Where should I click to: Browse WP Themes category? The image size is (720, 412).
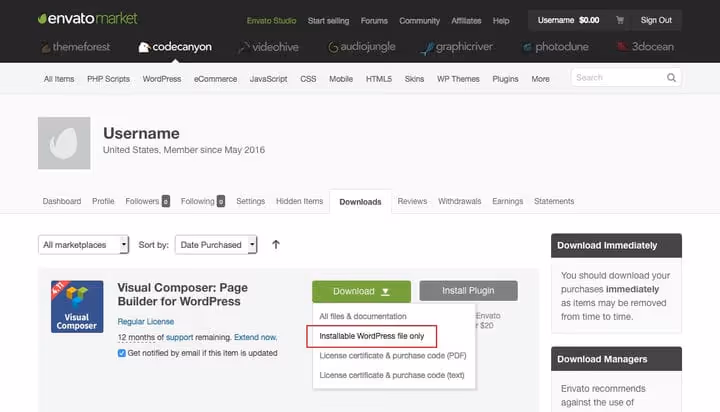(458, 79)
